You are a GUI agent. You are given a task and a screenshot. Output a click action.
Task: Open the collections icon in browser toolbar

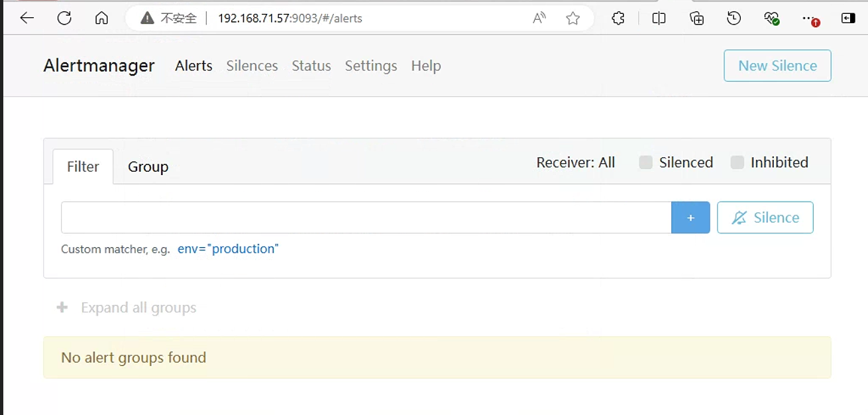click(x=696, y=18)
